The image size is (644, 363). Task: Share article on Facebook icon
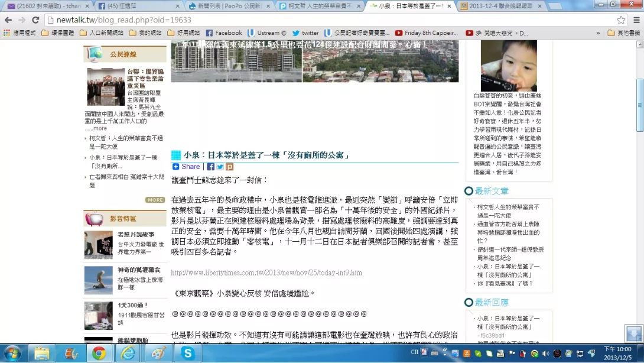pyautogui.click(x=211, y=167)
